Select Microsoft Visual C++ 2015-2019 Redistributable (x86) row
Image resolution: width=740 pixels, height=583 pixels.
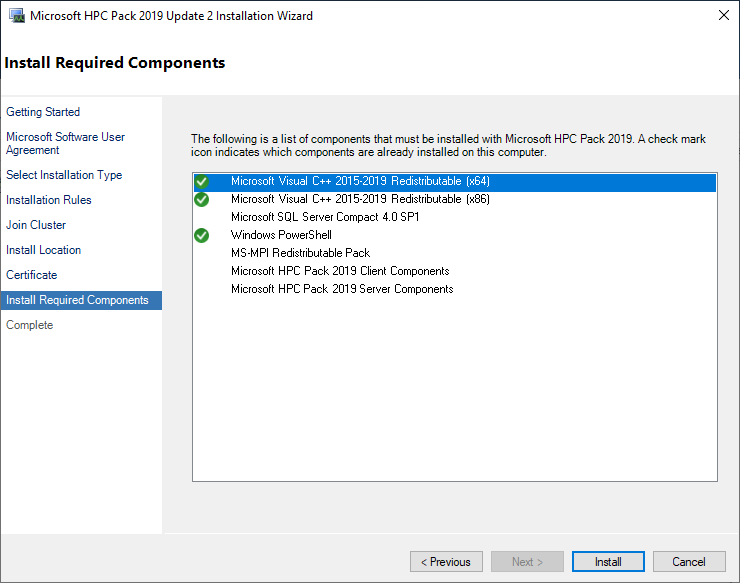pos(455,199)
